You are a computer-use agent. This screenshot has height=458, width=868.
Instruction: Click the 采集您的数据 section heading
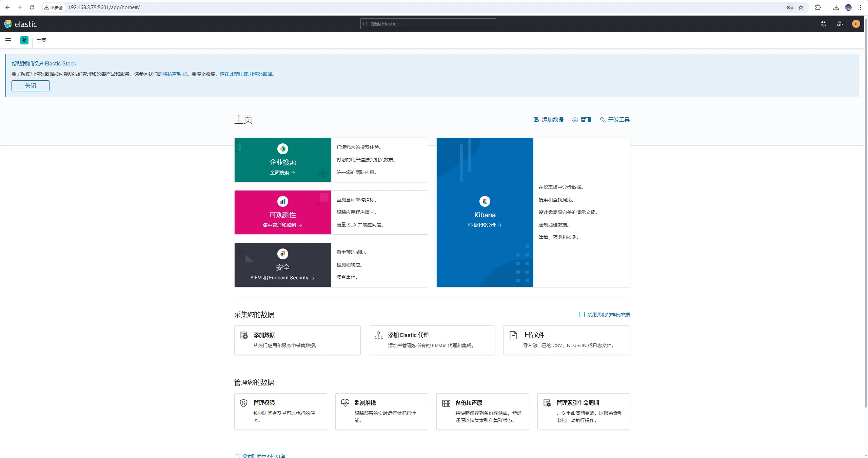click(x=254, y=315)
